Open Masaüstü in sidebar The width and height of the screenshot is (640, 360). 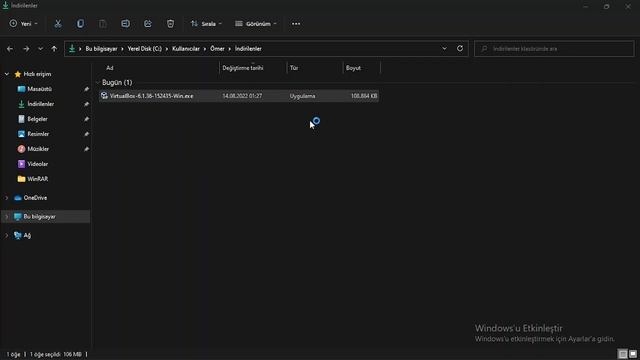point(40,89)
